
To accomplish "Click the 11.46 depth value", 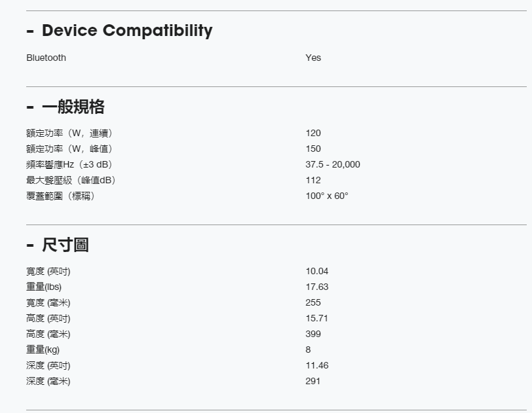I will [x=316, y=365].
